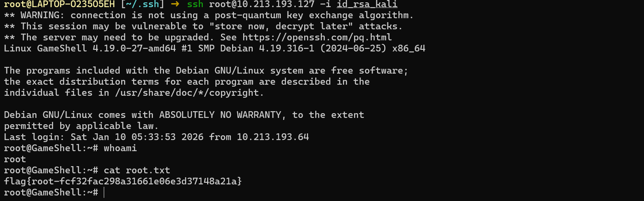Place cursor at the last empty prompt
This screenshot has width=644, height=201.
(x=104, y=193)
